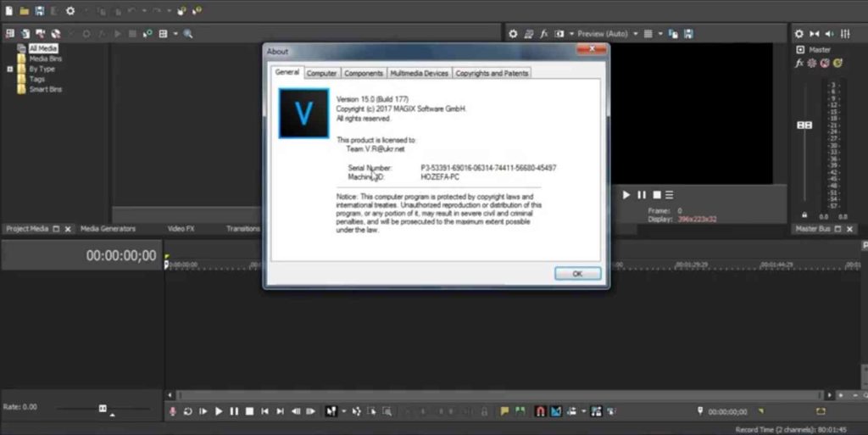The height and width of the screenshot is (435, 868).
Task: Select the Smart Bins folder
Action: coord(46,89)
